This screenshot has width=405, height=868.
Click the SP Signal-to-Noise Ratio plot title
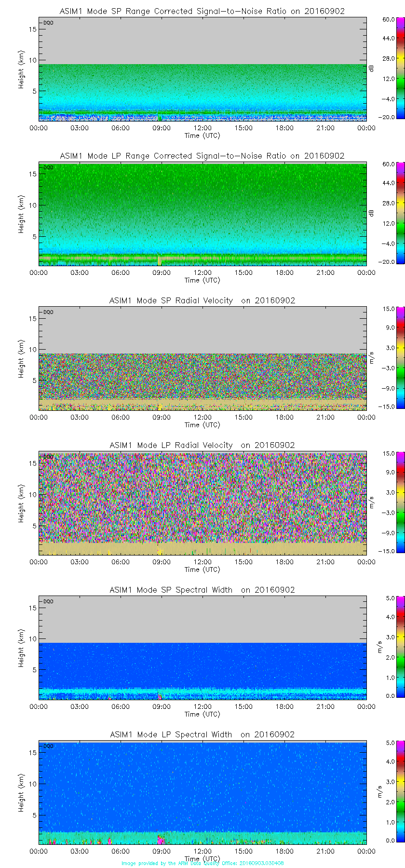[x=202, y=11]
